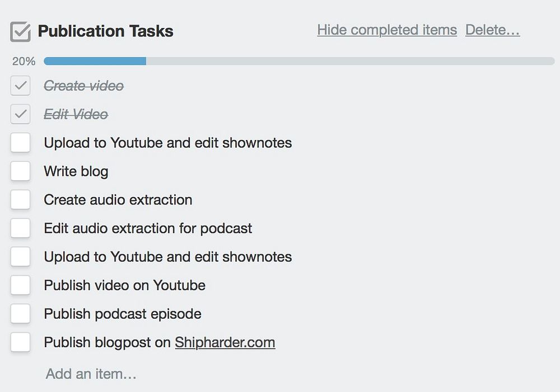Click the struck-through Edit Video text
The width and height of the screenshot is (560, 392).
(x=76, y=114)
